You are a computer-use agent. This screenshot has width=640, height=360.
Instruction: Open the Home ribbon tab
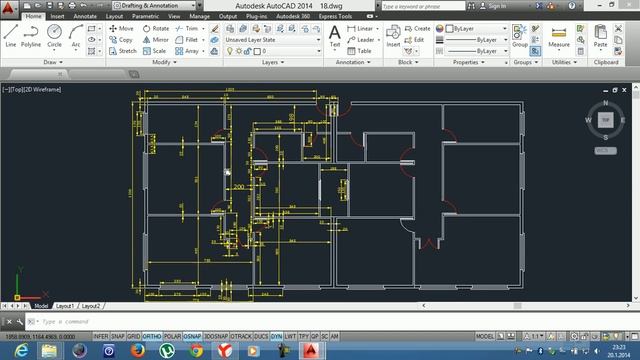[x=33, y=16]
